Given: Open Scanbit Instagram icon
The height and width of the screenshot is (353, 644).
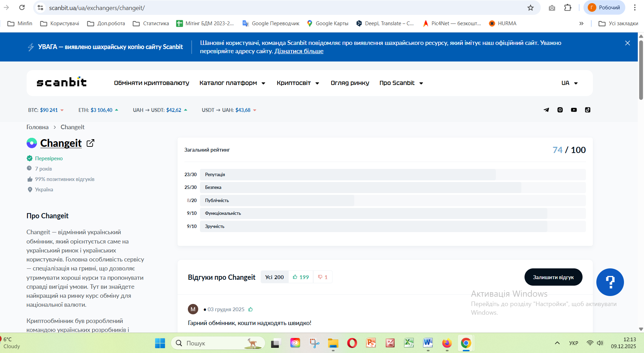Looking at the screenshot, I should (x=560, y=110).
